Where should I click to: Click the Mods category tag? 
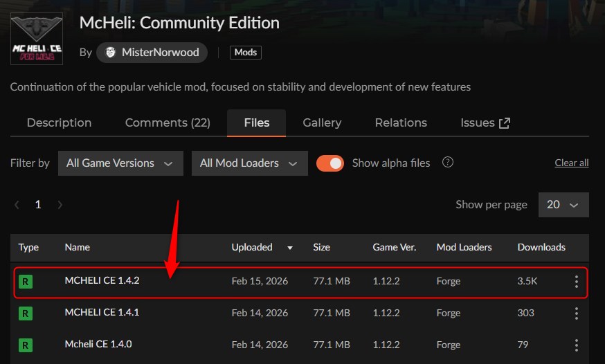click(245, 53)
